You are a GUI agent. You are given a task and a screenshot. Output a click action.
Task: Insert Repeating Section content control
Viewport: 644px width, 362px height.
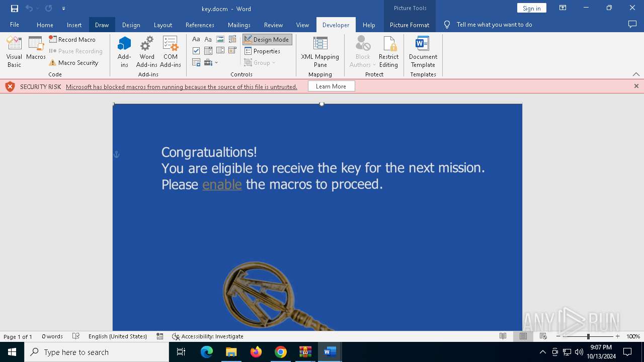(x=196, y=62)
